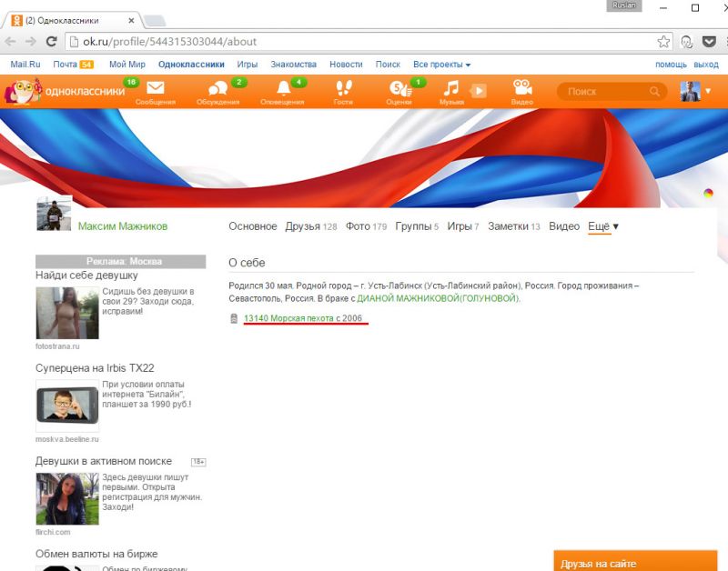Open the Гости footprints icon
The width and height of the screenshot is (728, 571).
click(343, 89)
